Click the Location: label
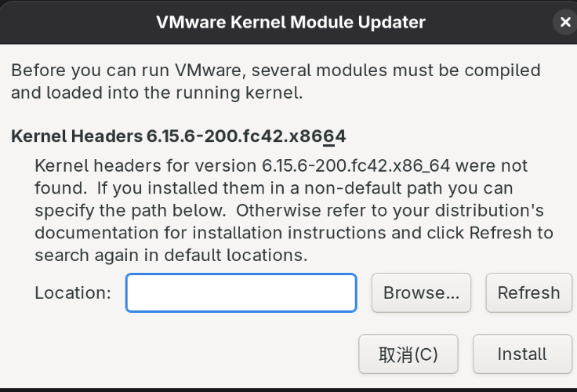 pyautogui.click(x=73, y=292)
